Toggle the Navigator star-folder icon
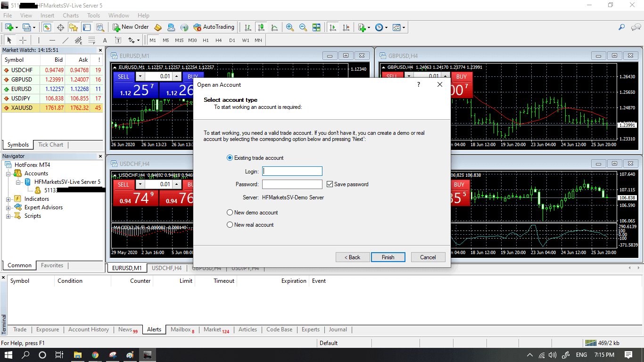The width and height of the screenshot is (644, 362). tap(74, 27)
